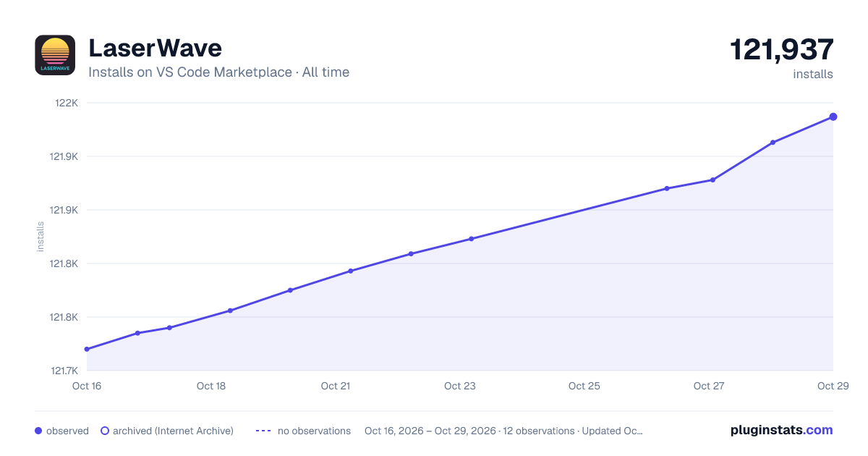Click the 'installs' label under the total

(x=813, y=74)
